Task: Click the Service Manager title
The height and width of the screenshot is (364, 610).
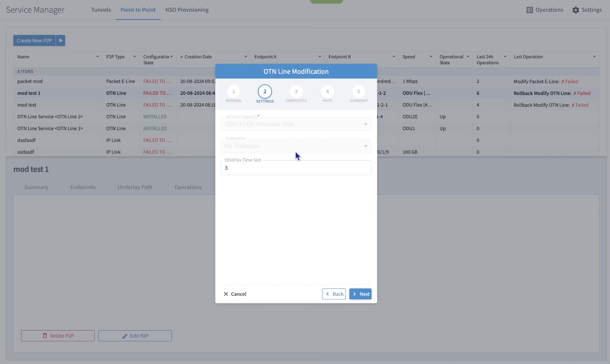Action: (35, 10)
